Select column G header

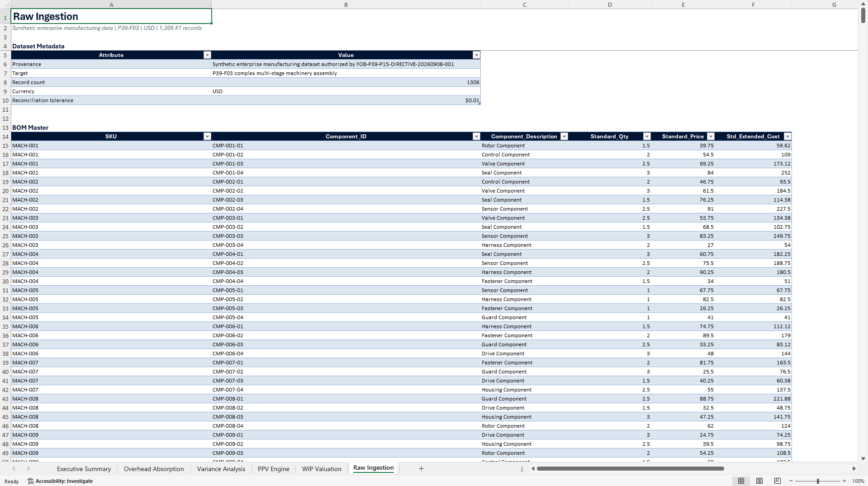[x=834, y=5]
